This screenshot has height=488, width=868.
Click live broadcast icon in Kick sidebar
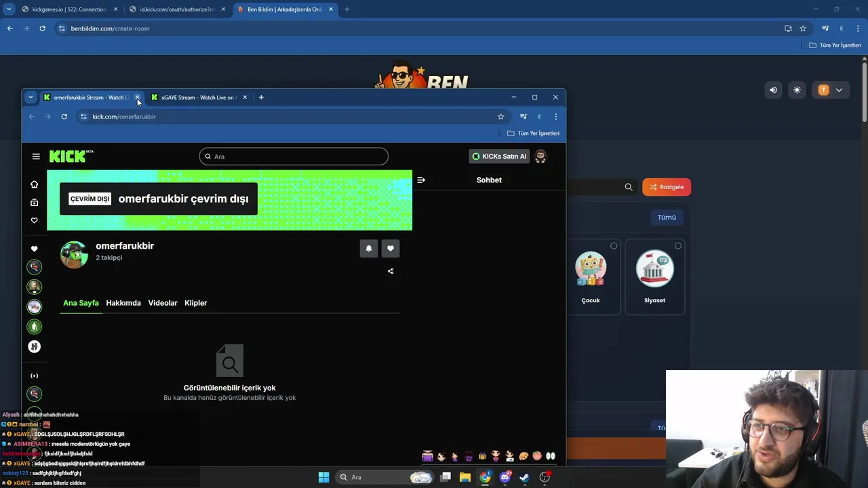(34, 375)
